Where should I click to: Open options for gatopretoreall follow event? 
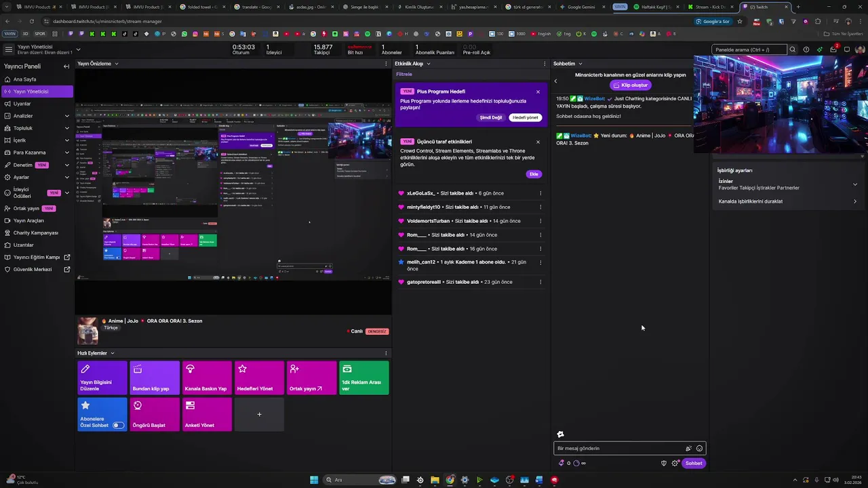coord(540,282)
